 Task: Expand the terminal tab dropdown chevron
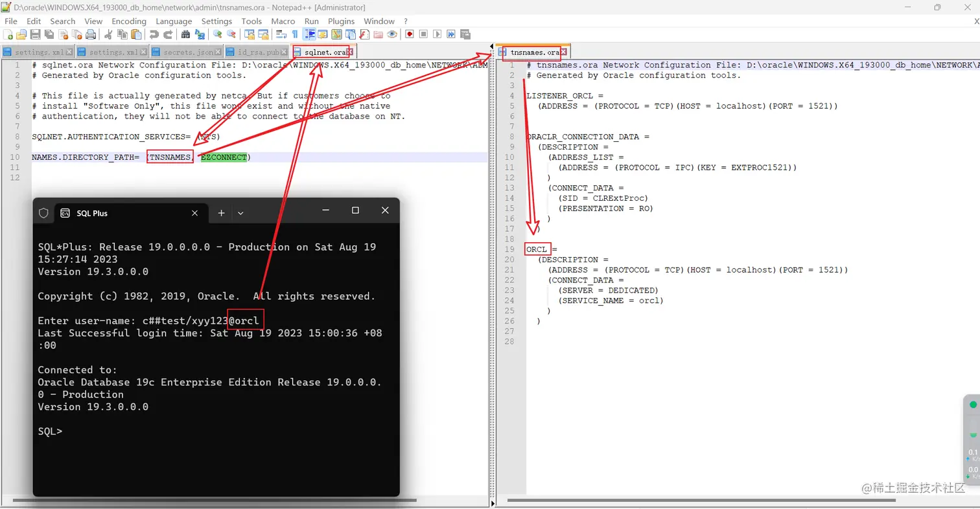pyautogui.click(x=240, y=212)
